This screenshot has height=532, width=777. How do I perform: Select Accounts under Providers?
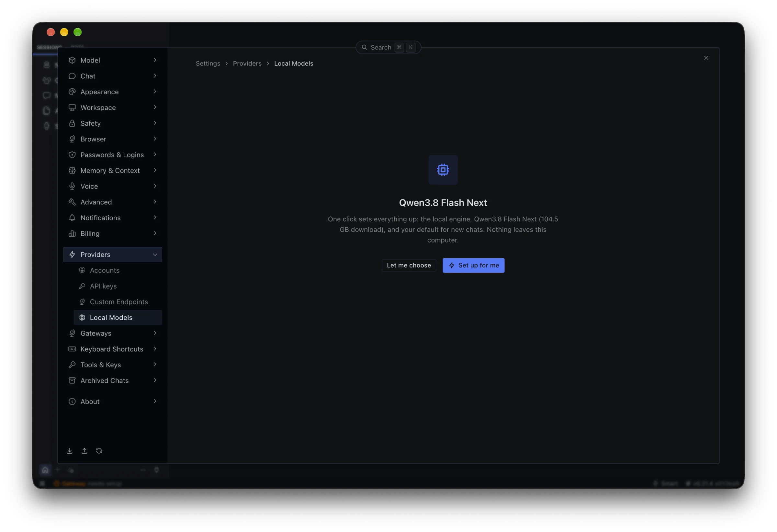(118, 270)
